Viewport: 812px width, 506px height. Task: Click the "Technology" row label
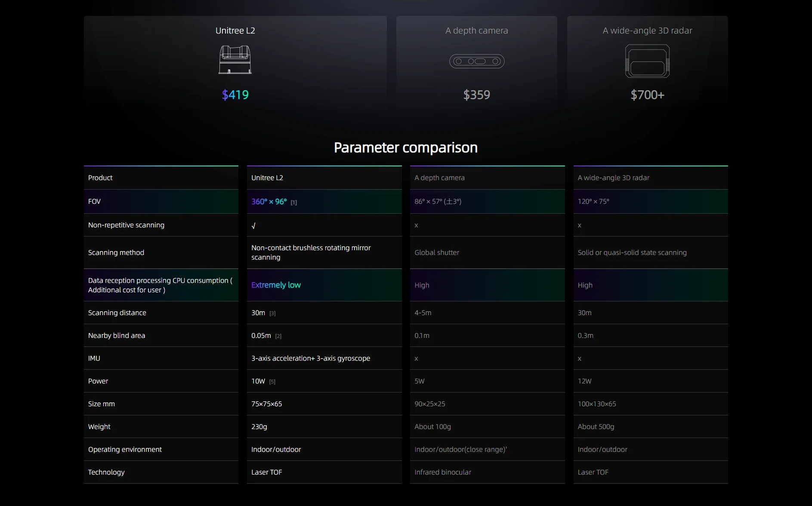coord(106,472)
